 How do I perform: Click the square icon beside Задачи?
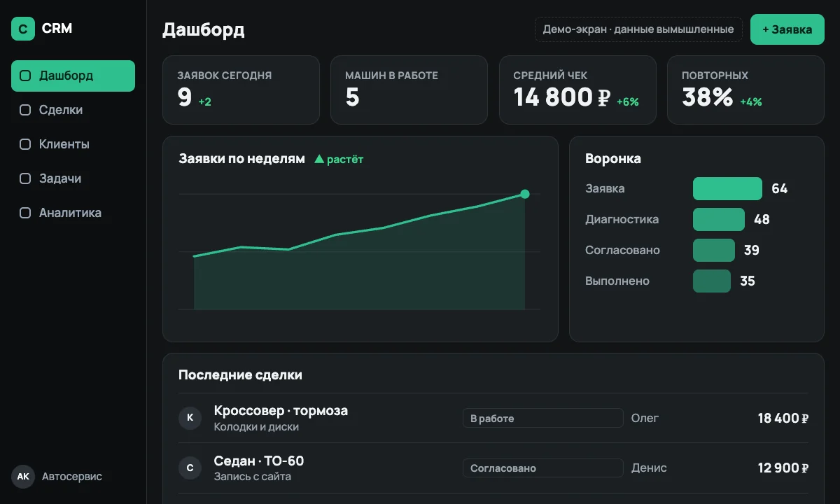(x=25, y=178)
